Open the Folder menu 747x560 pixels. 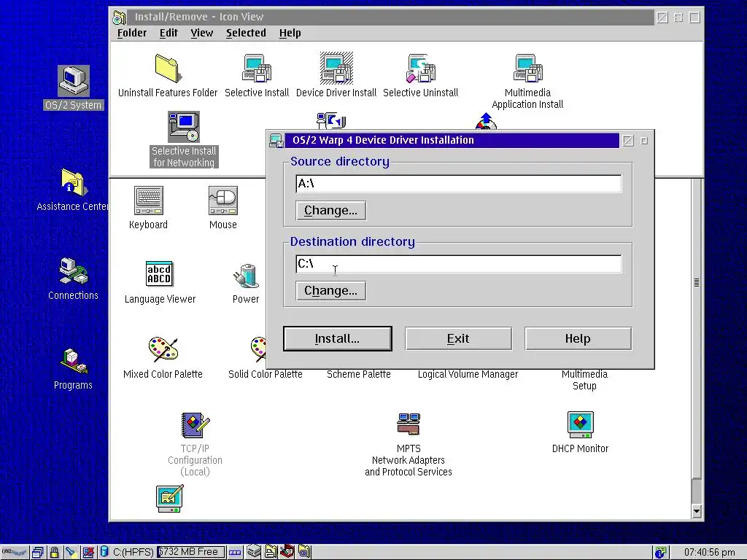coord(132,33)
